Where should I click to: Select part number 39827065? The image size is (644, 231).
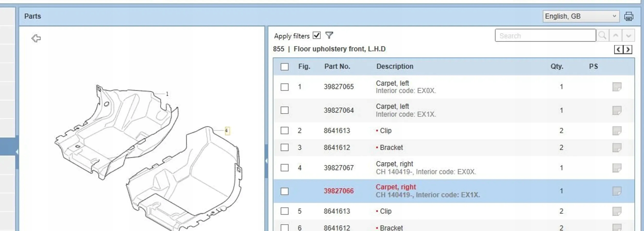(339, 87)
